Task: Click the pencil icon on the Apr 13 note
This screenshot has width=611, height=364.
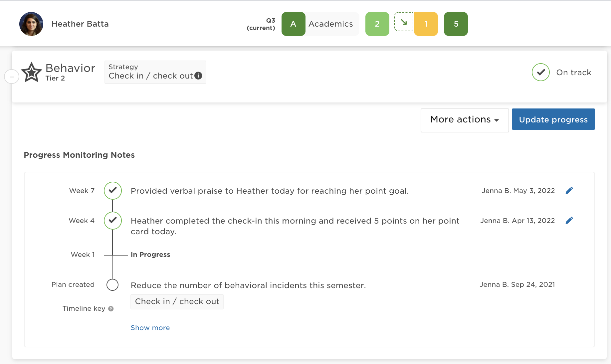Action: coord(569,220)
